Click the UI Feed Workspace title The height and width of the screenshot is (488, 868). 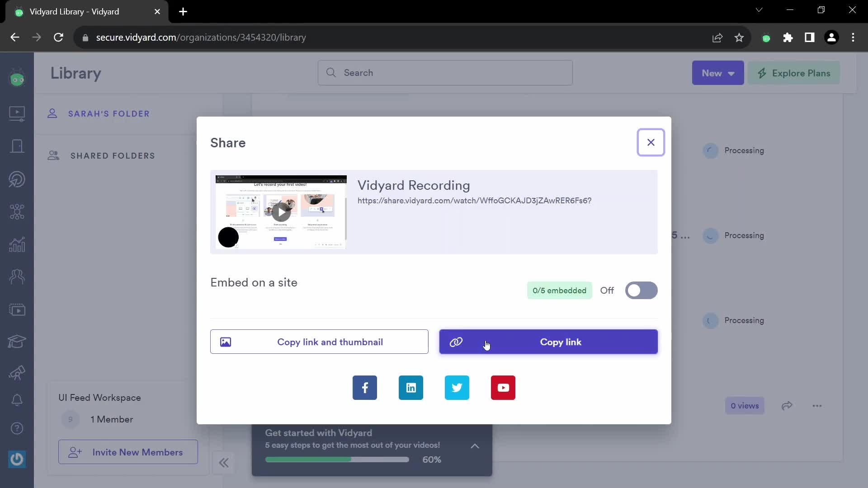(x=99, y=398)
